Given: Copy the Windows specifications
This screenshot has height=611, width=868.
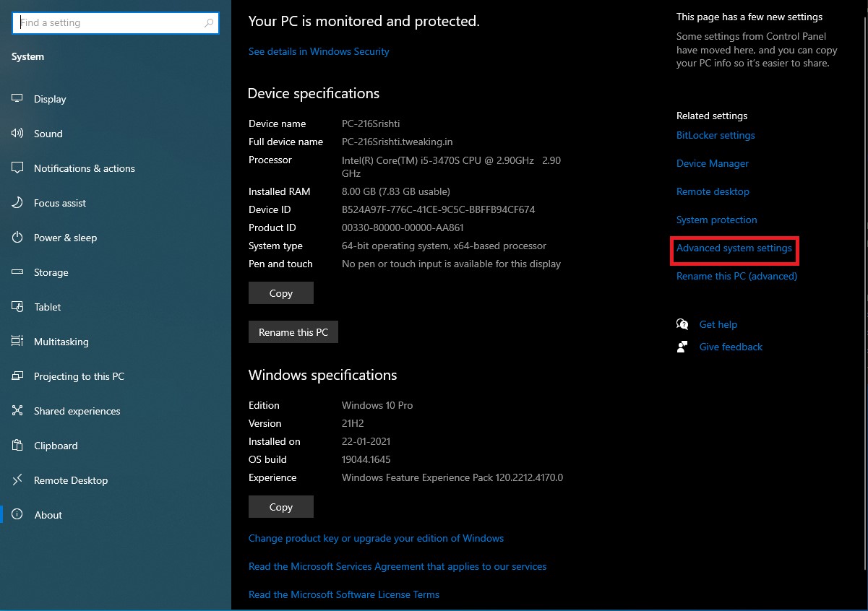Looking at the screenshot, I should coord(280,507).
